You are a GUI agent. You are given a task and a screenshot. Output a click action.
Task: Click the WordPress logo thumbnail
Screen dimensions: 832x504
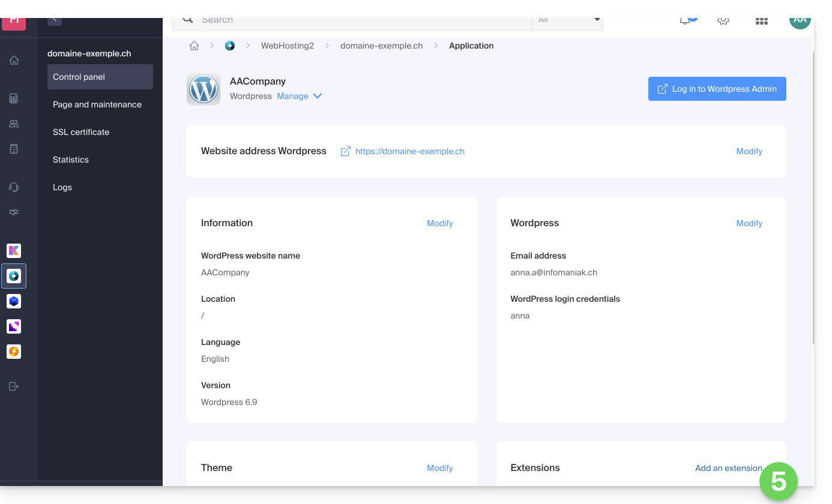[x=203, y=89]
